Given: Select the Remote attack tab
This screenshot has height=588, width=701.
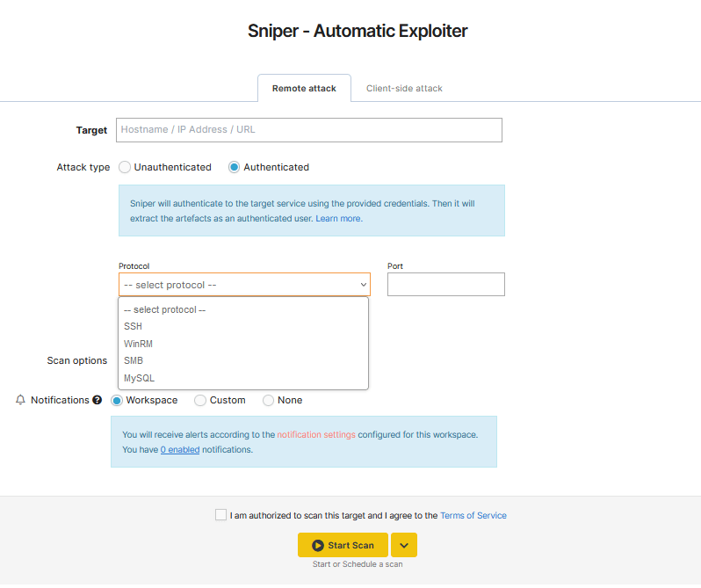Looking at the screenshot, I should pos(304,89).
